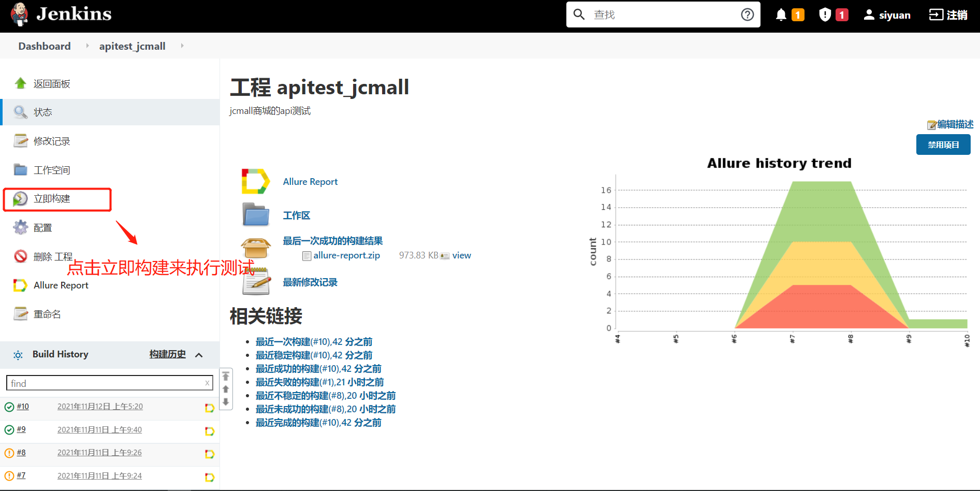Move build history page up arrow
This screenshot has height=491, width=980.
pos(226,389)
